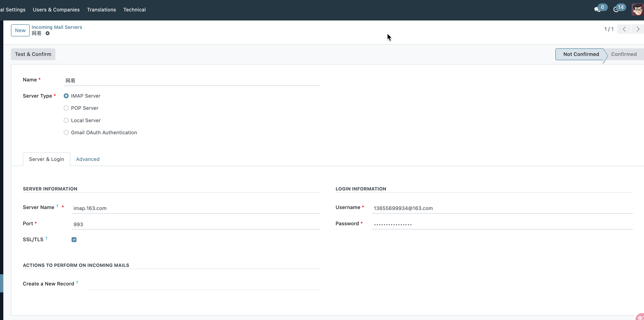Uncheck the SSL/TLS checkbox
Image resolution: width=644 pixels, height=320 pixels.
tap(74, 240)
